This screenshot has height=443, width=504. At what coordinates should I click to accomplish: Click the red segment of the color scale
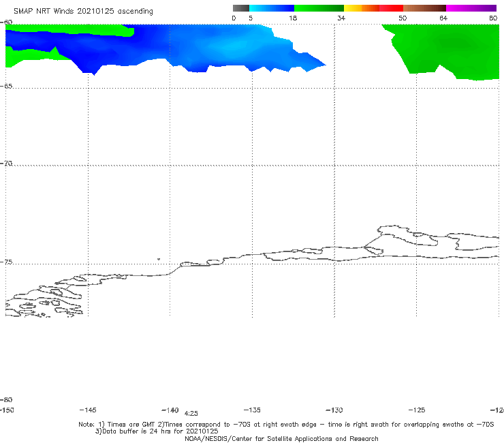coord(391,8)
